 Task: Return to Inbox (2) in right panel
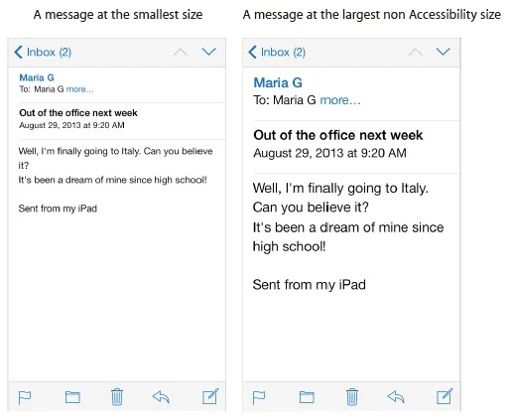(x=277, y=52)
